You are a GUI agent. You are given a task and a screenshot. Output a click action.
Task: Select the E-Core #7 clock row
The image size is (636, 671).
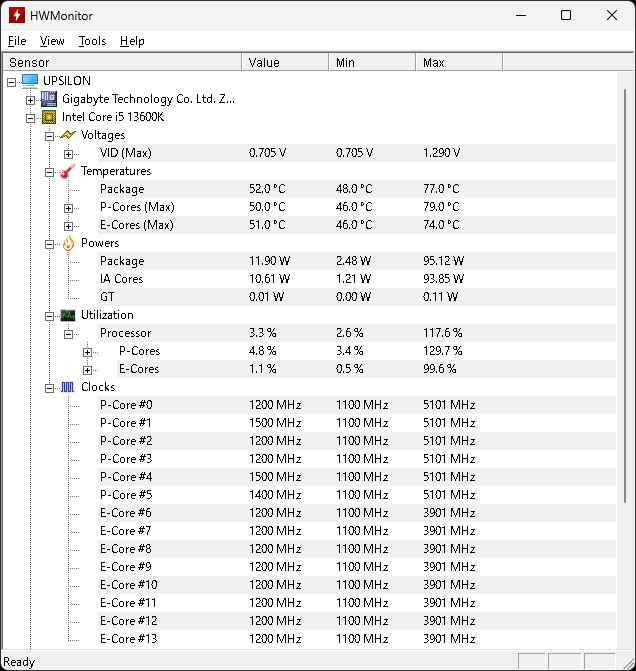[357, 531]
